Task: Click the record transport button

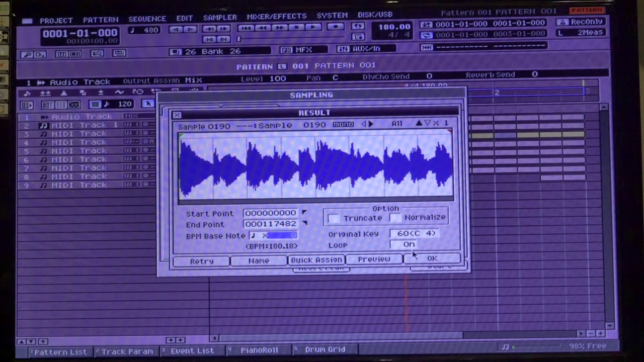Action: click(336, 27)
